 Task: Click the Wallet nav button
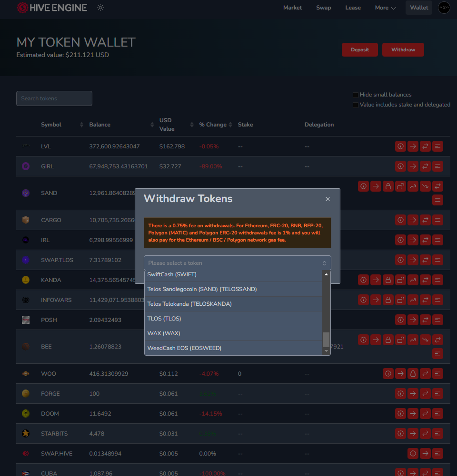(419, 8)
